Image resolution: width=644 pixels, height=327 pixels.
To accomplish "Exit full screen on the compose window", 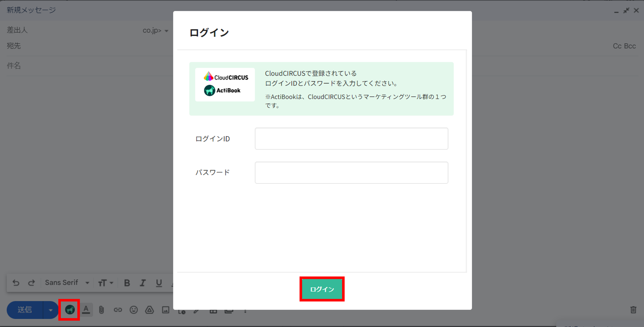I will (x=626, y=11).
